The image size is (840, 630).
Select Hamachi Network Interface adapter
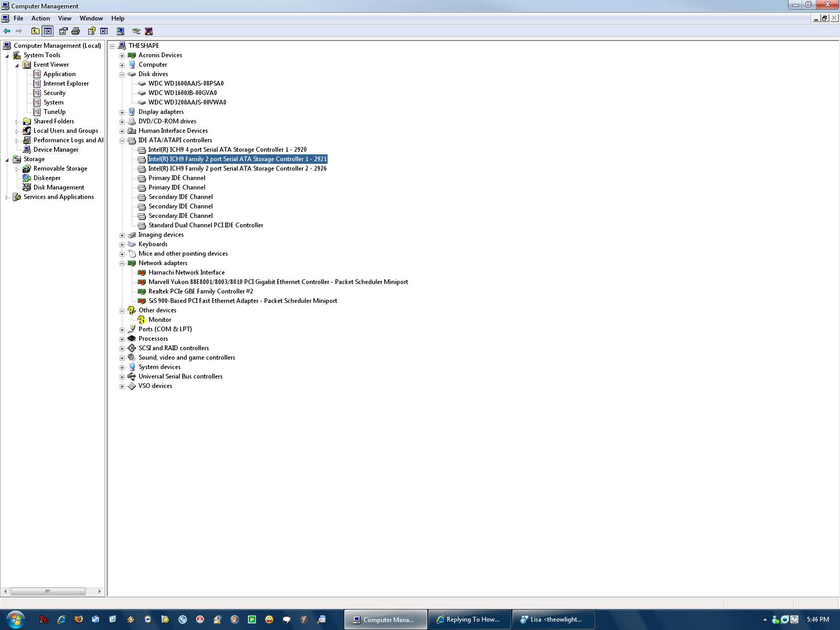(x=186, y=272)
